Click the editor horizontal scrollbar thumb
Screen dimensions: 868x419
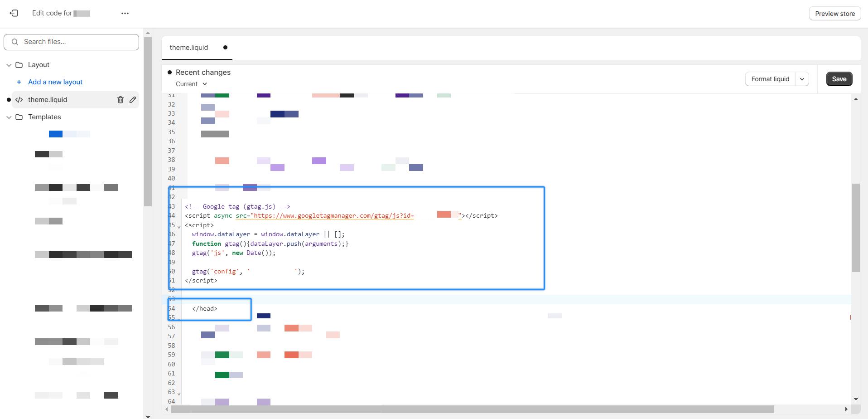point(473,409)
